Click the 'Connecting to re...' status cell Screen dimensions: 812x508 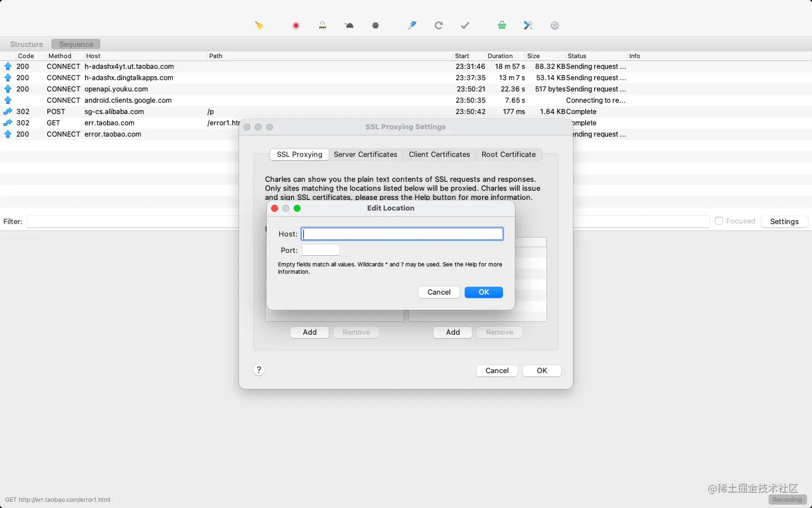(595, 100)
